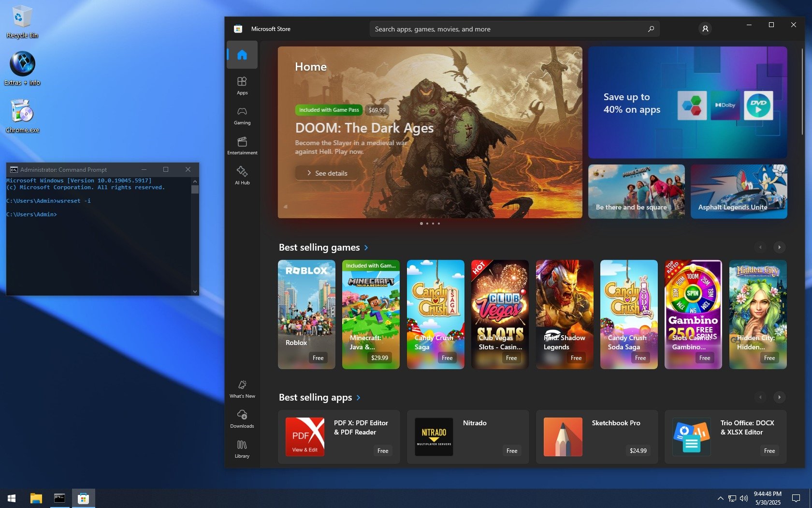Open the user account profile icon
The width and height of the screenshot is (812, 508).
point(705,29)
